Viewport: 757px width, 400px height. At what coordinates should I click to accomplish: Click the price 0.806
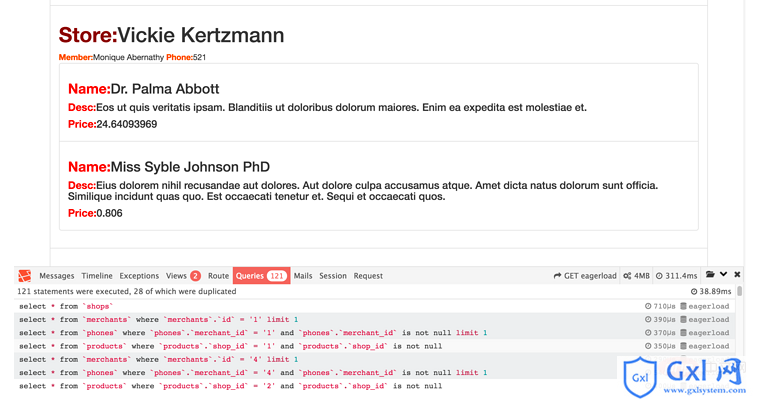pos(109,213)
